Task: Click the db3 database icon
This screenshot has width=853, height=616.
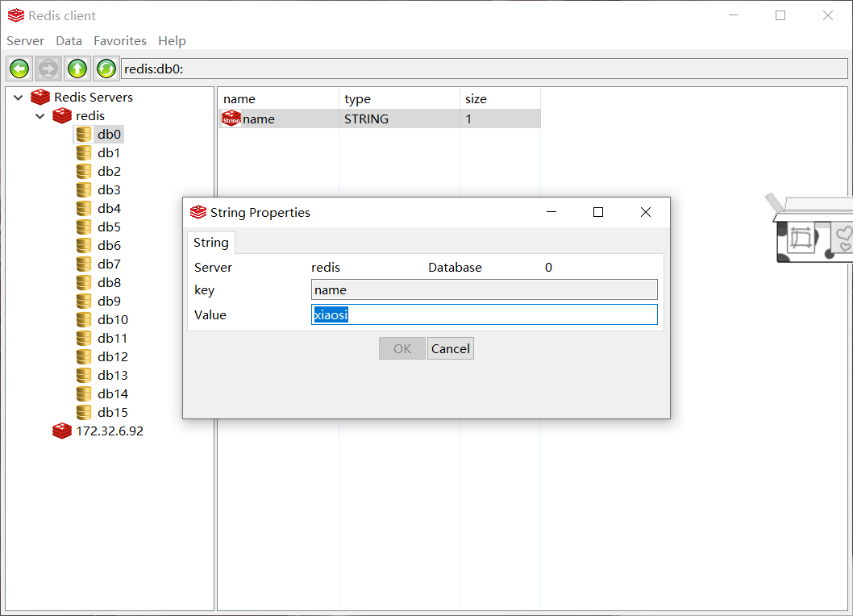Action: pyautogui.click(x=84, y=190)
